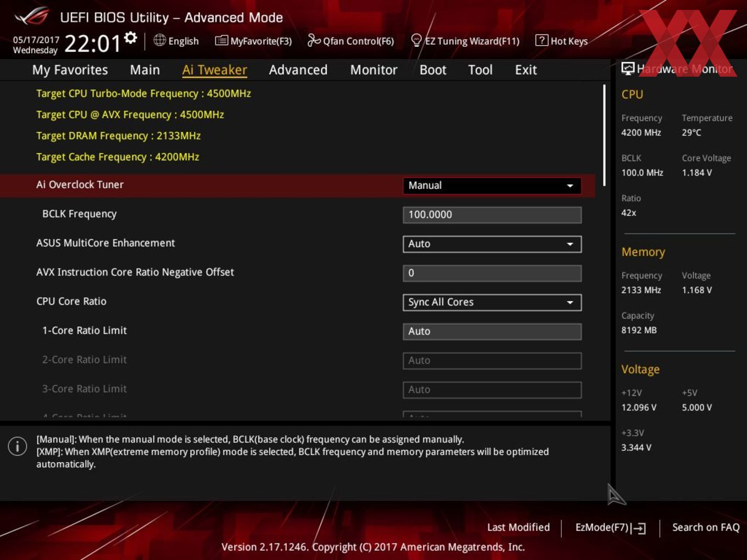Click the Last Modified button
The image size is (747, 560).
519,527
